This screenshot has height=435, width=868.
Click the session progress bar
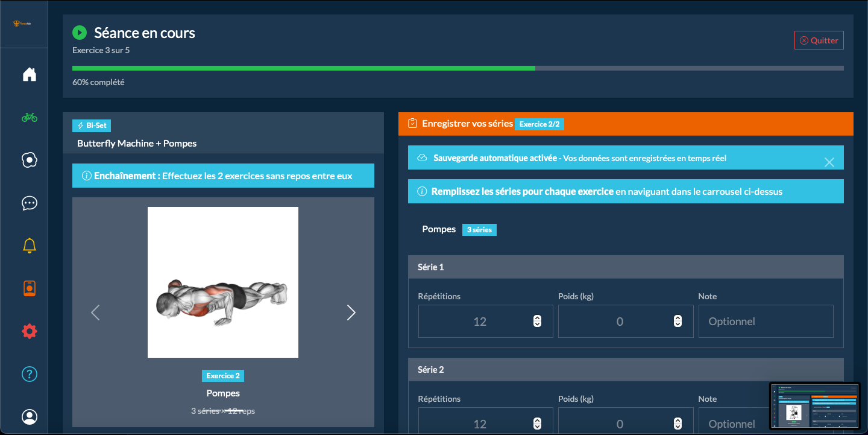[x=458, y=68]
